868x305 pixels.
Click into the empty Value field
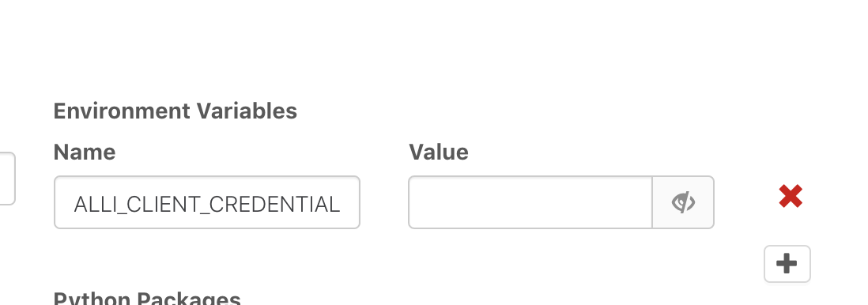(x=530, y=202)
